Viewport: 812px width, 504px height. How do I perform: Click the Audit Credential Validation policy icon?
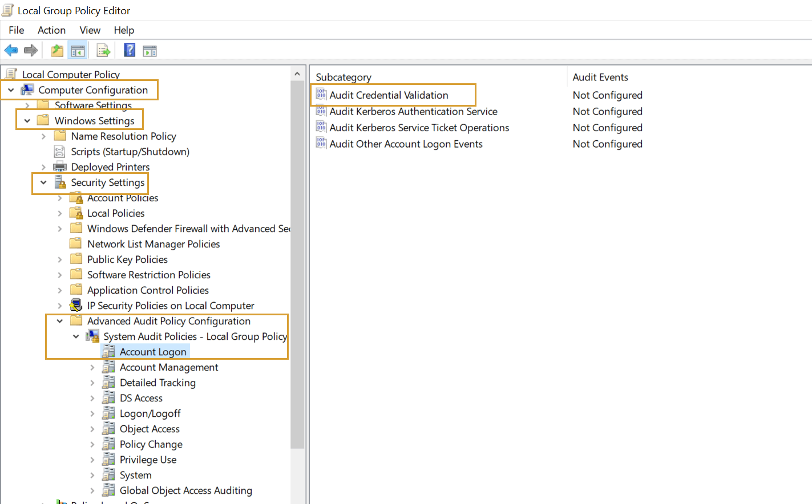click(x=321, y=95)
